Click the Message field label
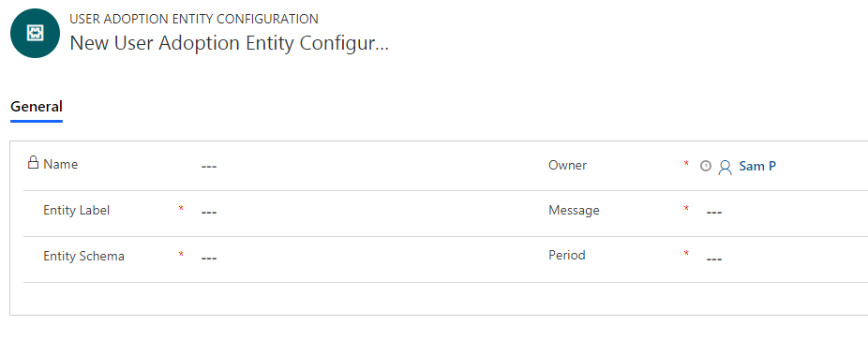This screenshot has height=355, width=868. pyautogui.click(x=574, y=210)
